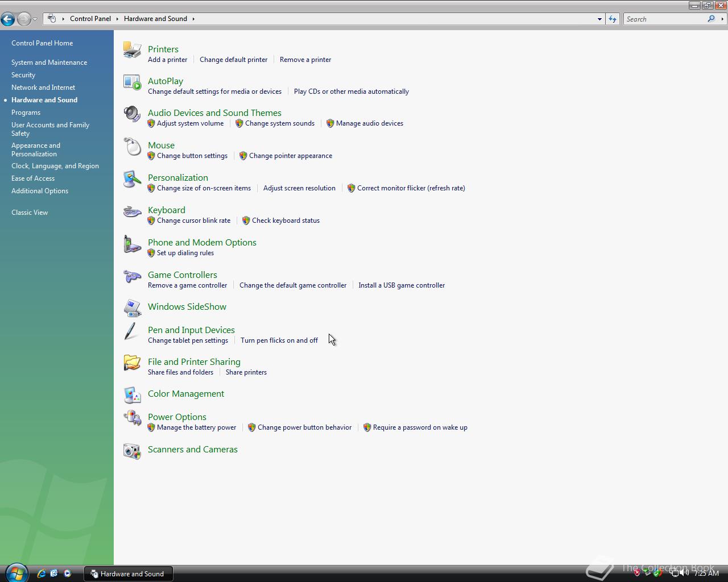Open Adjust screen resolution
The width and height of the screenshot is (728, 582).
(x=299, y=188)
